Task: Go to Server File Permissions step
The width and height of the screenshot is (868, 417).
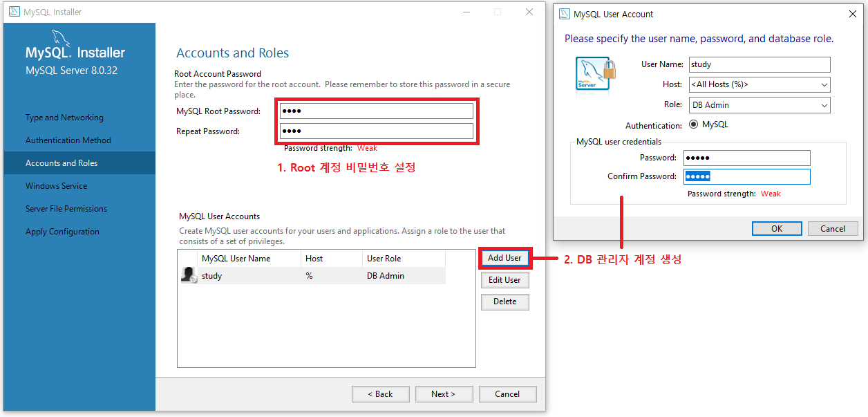Action: coord(66,209)
